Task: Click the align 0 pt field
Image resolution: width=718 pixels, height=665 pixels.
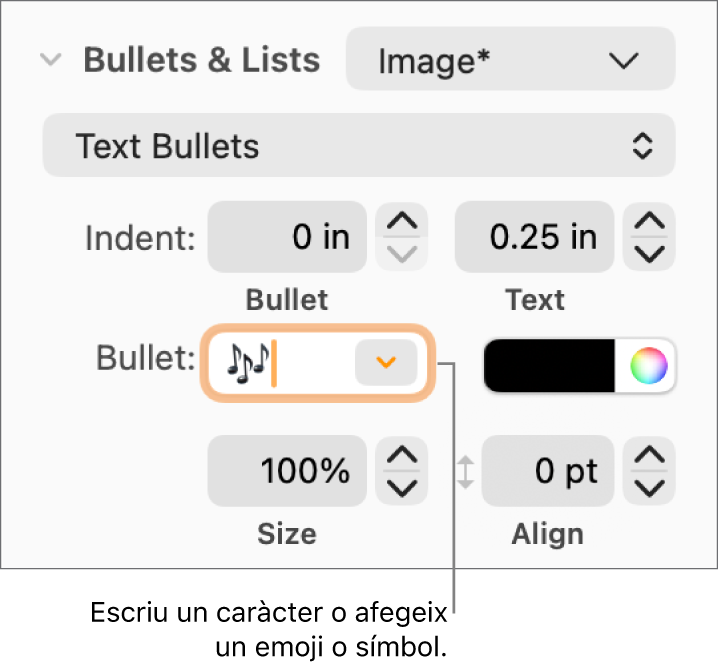Action: coord(547,472)
